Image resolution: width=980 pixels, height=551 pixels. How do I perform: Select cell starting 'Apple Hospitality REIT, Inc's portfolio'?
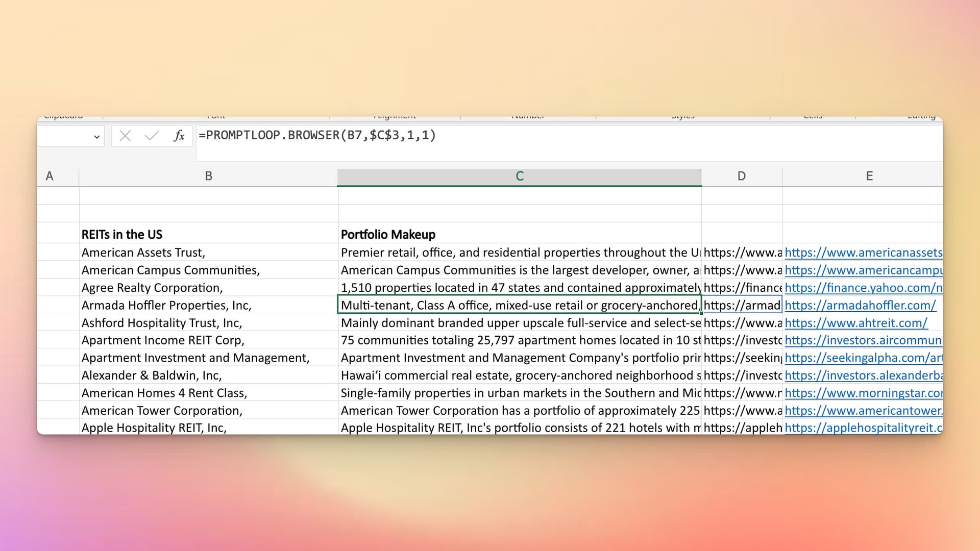520,428
